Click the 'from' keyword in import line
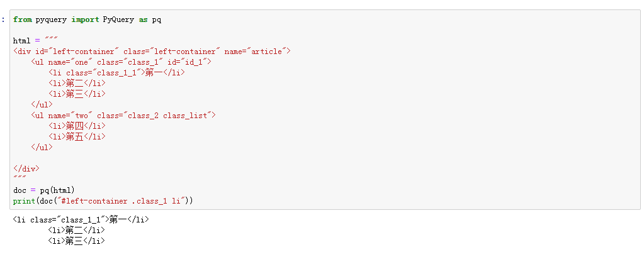 click(22, 19)
